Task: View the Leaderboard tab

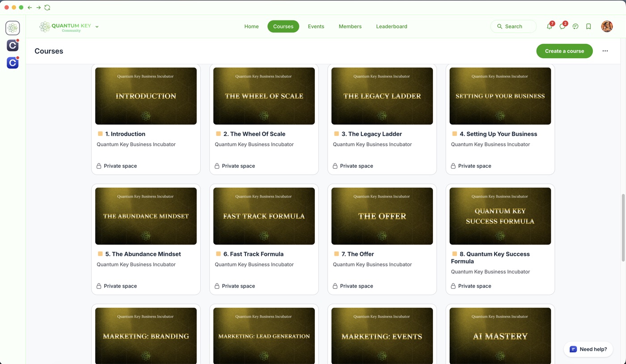Action: (392, 26)
